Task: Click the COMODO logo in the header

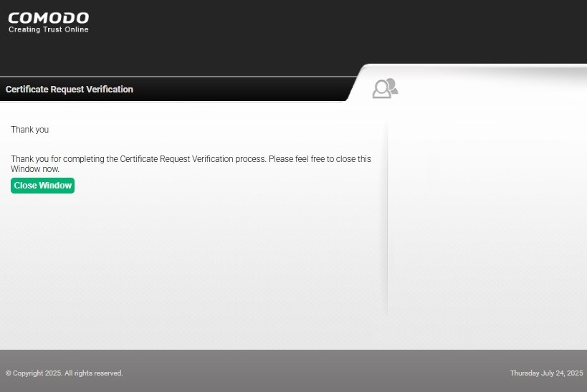Action: coord(49,19)
